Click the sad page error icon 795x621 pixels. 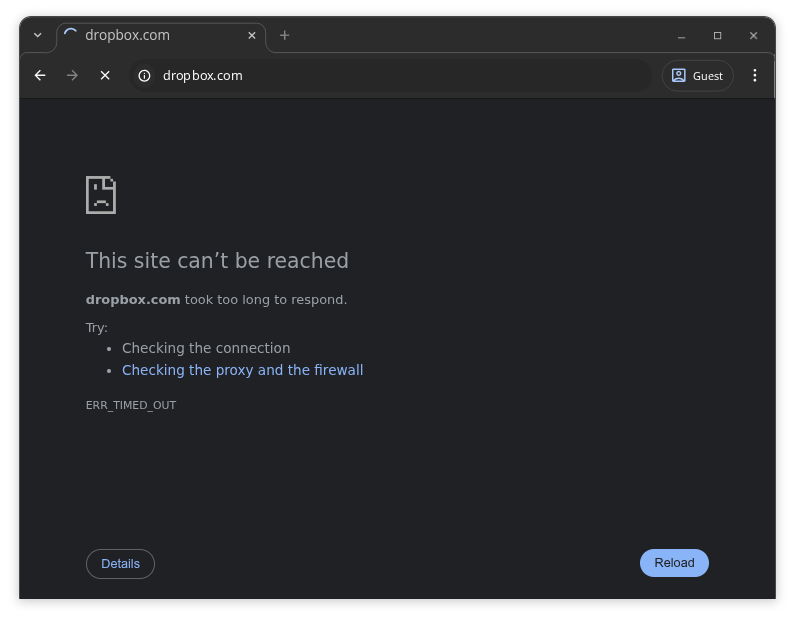pyautogui.click(x=101, y=195)
